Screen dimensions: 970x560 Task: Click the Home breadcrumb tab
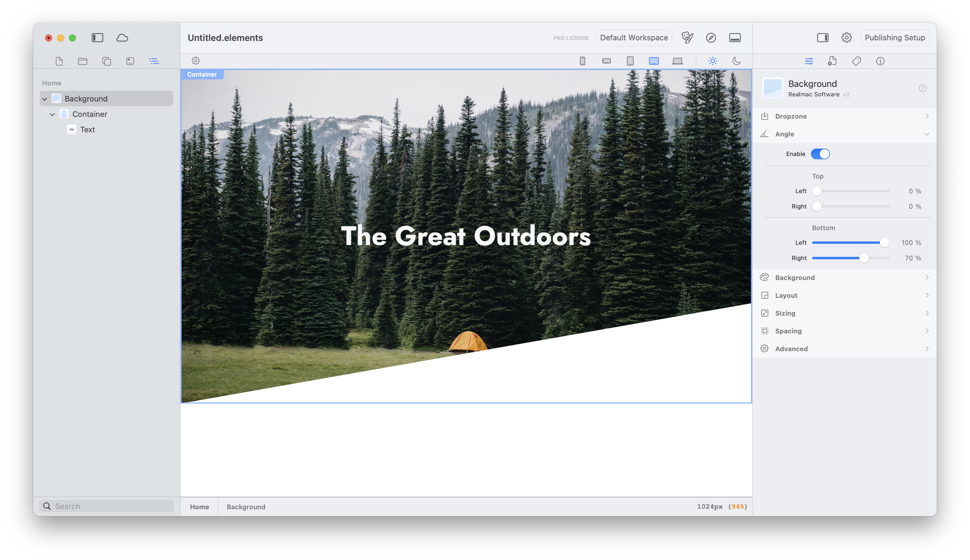(199, 507)
